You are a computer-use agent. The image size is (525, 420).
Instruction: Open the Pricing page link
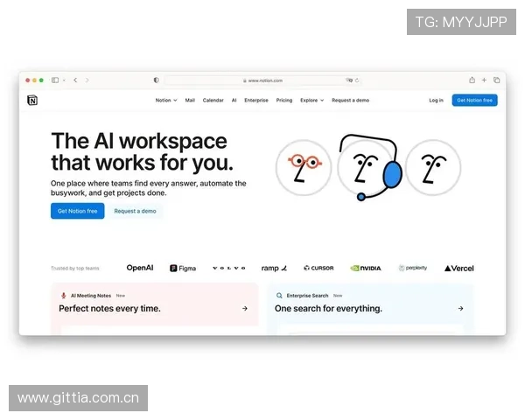pos(284,100)
